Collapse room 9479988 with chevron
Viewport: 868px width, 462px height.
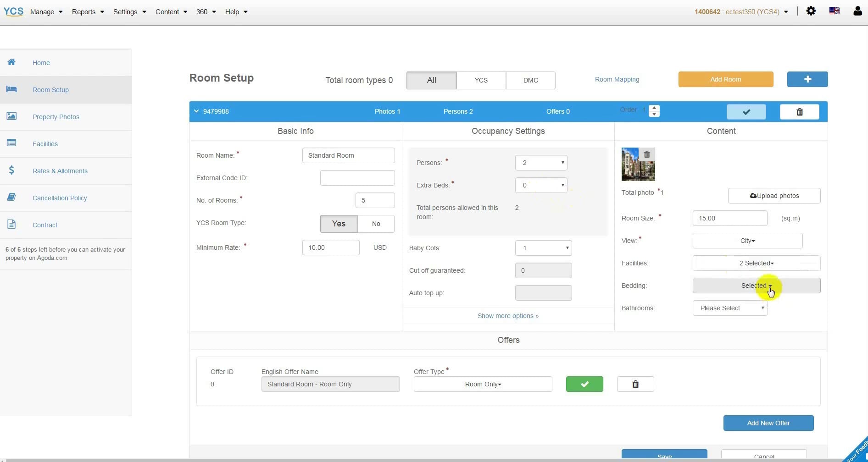click(196, 111)
